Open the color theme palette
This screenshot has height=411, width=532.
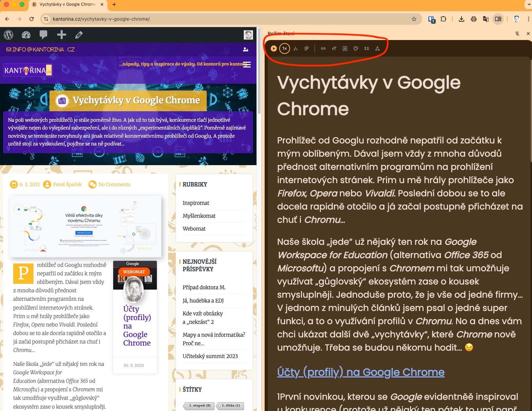pyautogui.click(x=356, y=48)
